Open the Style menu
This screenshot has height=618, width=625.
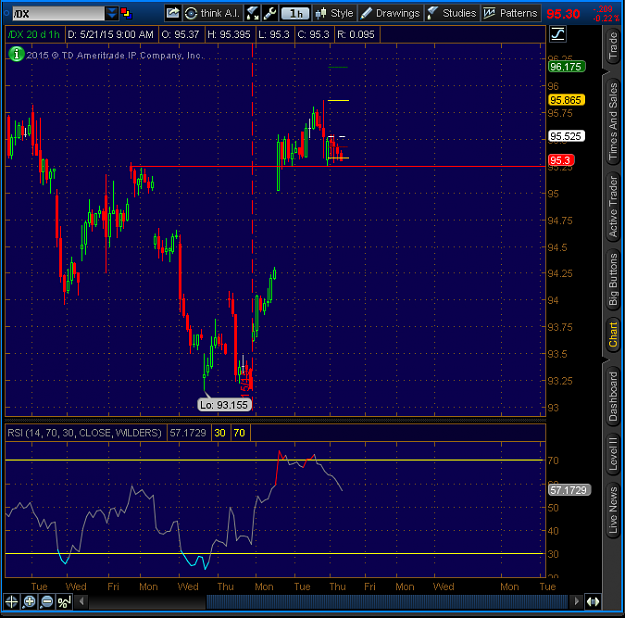tap(334, 13)
